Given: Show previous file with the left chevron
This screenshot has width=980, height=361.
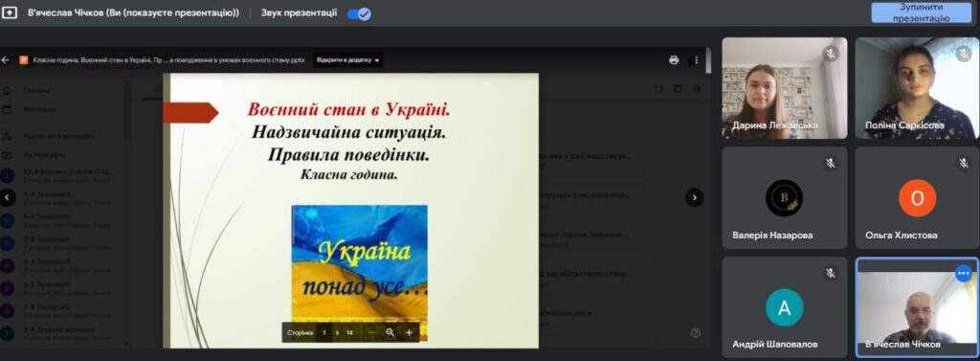Looking at the screenshot, I should click(7, 197).
